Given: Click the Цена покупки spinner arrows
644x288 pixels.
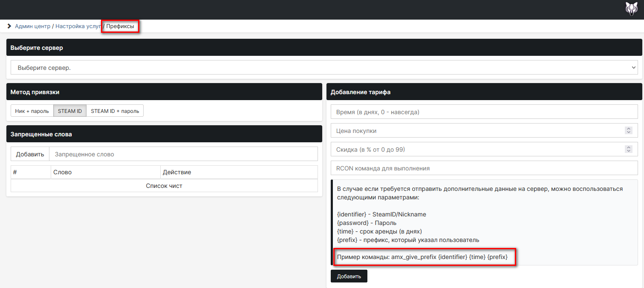Looking at the screenshot, I should point(628,130).
